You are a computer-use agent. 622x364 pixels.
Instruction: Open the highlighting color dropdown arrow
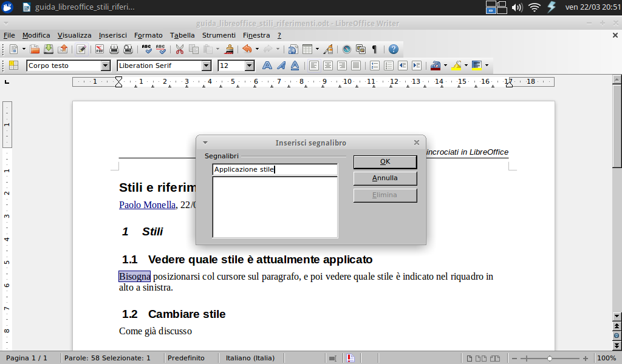pyautogui.click(x=466, y=66)
